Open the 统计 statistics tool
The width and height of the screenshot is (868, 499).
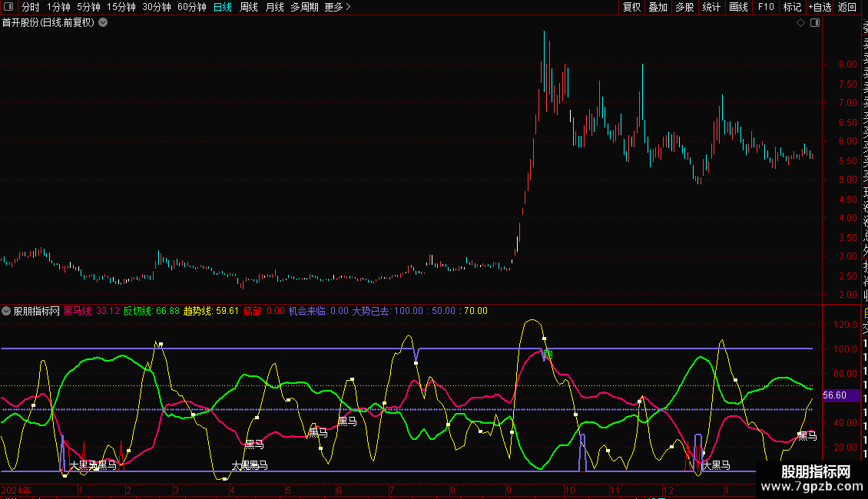tap(711, 7)
